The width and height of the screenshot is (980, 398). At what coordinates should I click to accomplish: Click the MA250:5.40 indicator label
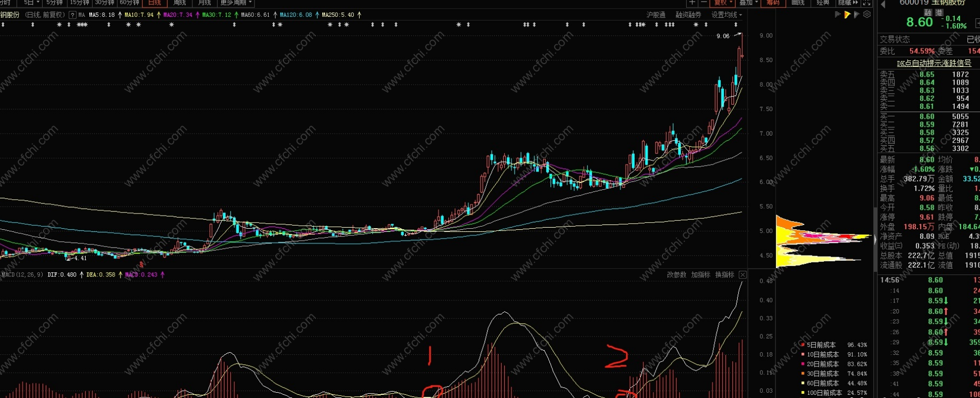click(338, 15)
